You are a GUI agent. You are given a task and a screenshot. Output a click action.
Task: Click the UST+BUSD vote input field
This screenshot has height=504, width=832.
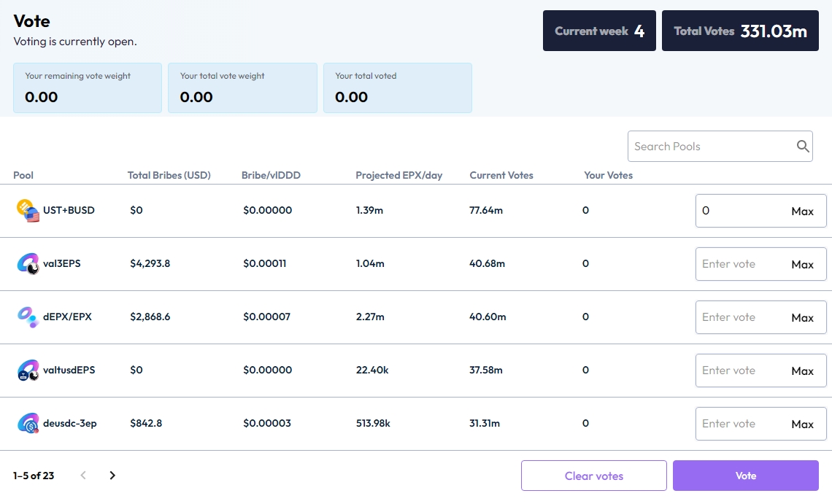[739, 211]
